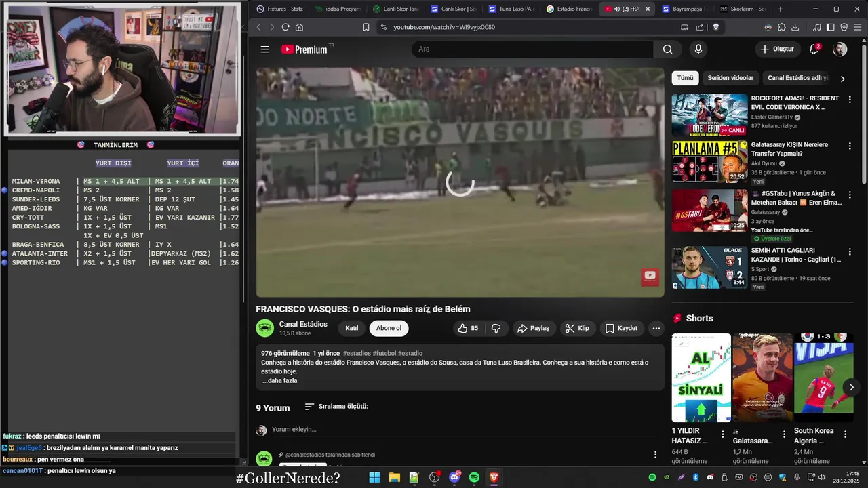Switch to Bayrampaşa browser tab
Screen dimensions: 868x488
click(684, 9)
